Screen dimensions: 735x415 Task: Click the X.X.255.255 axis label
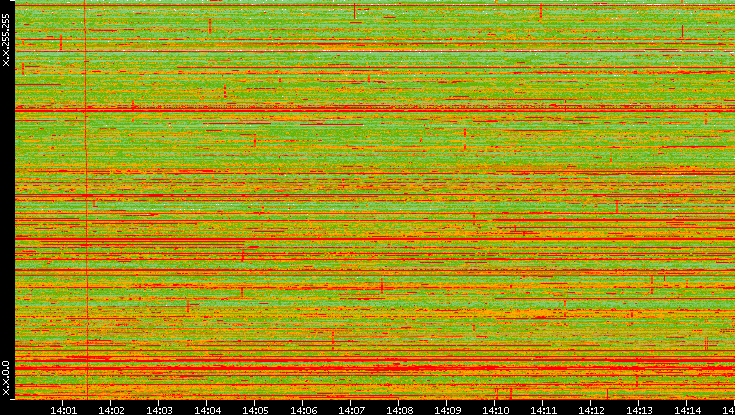pyautogui.click(x=6, y=40)
